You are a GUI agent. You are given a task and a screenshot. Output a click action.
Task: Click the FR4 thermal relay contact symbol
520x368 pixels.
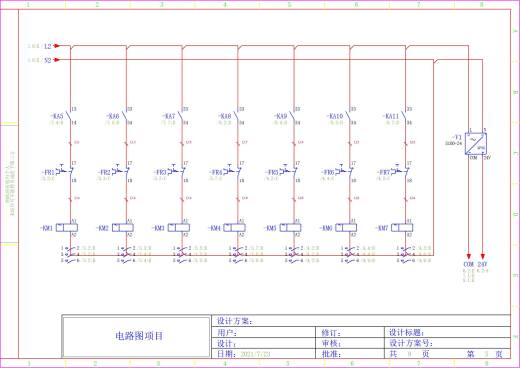point(232,171)
